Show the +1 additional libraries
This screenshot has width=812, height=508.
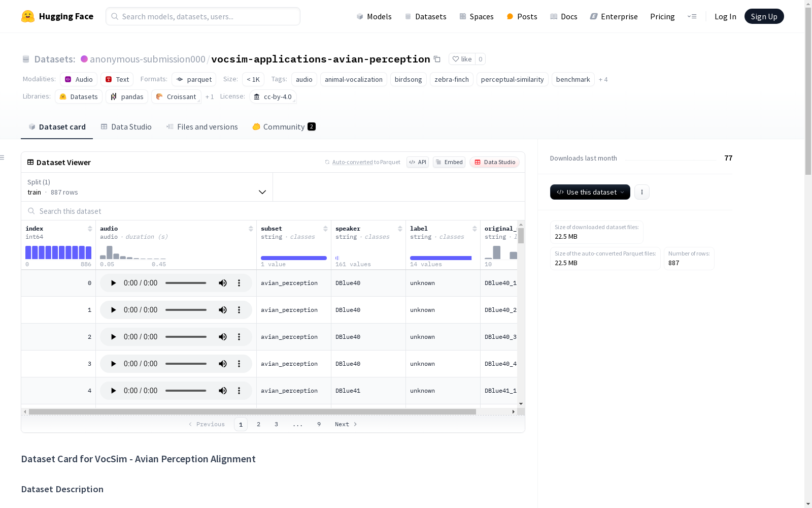pyautogui.click(x=210, y=97)
